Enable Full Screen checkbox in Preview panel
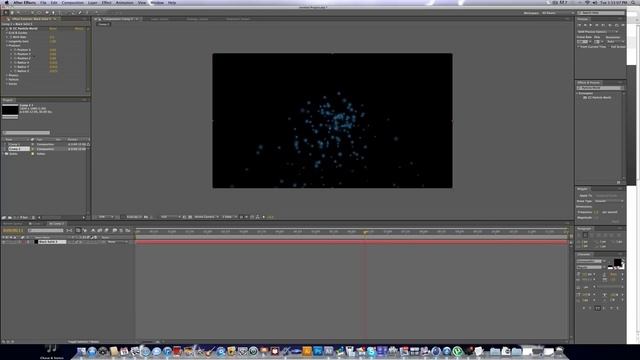 [609, 47]
